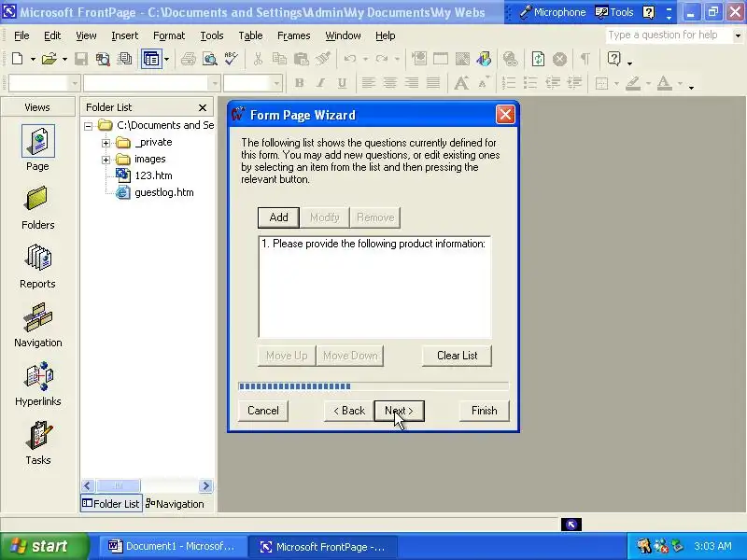Click the Spelling check icon
747x560 pixels.
tap(231, 59)
